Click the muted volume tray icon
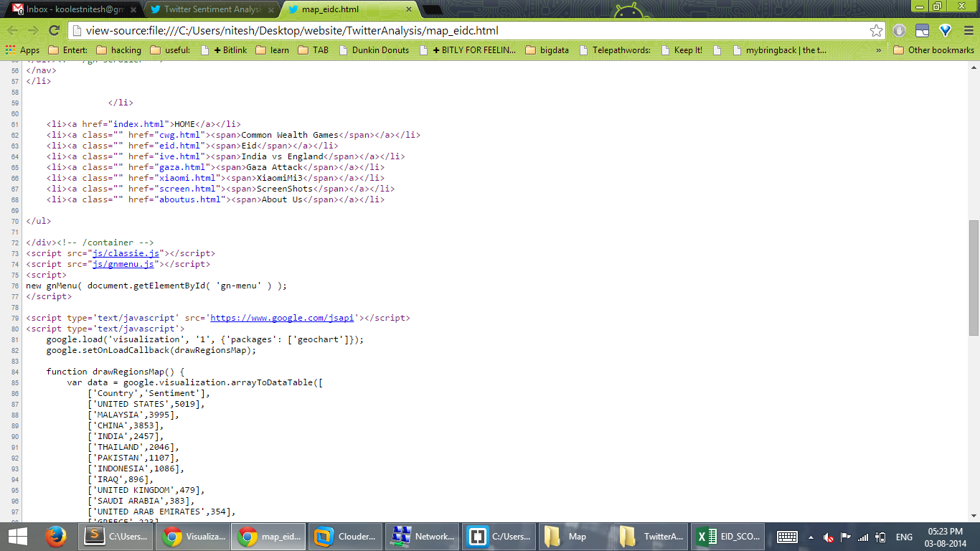 pyautogui.click(x=828, y=537)
